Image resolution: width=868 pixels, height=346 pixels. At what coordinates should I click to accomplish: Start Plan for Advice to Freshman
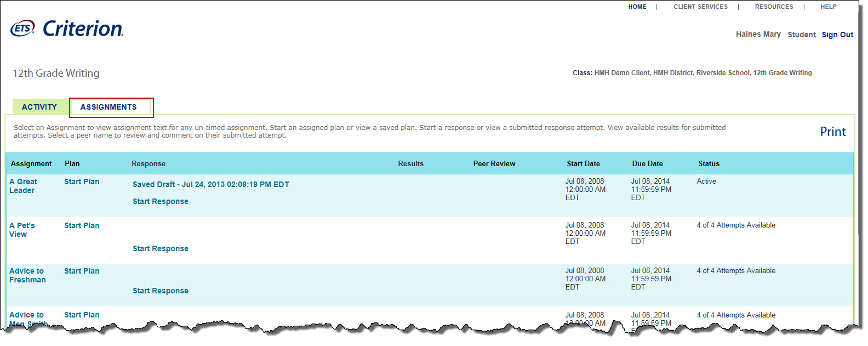point(82,271)
